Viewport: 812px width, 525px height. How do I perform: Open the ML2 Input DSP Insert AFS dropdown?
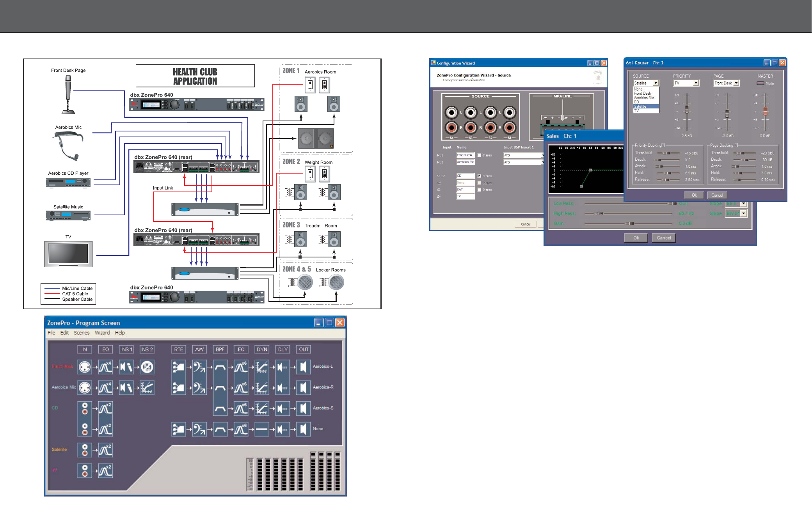[524, 162]
